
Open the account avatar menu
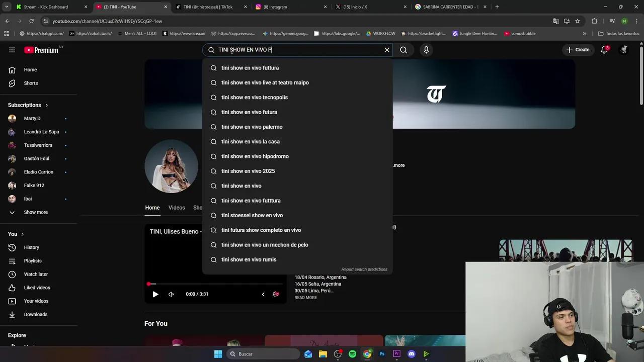(x=624, y=50)
